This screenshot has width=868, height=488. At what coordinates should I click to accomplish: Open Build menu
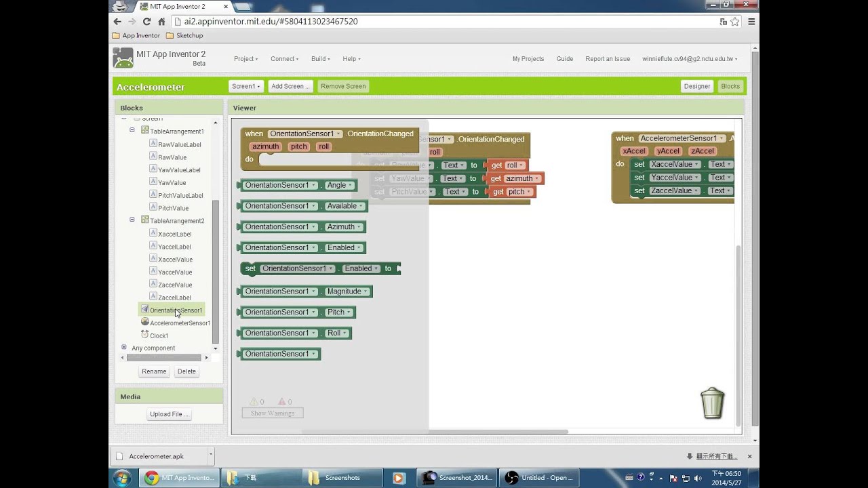[321, 59]
